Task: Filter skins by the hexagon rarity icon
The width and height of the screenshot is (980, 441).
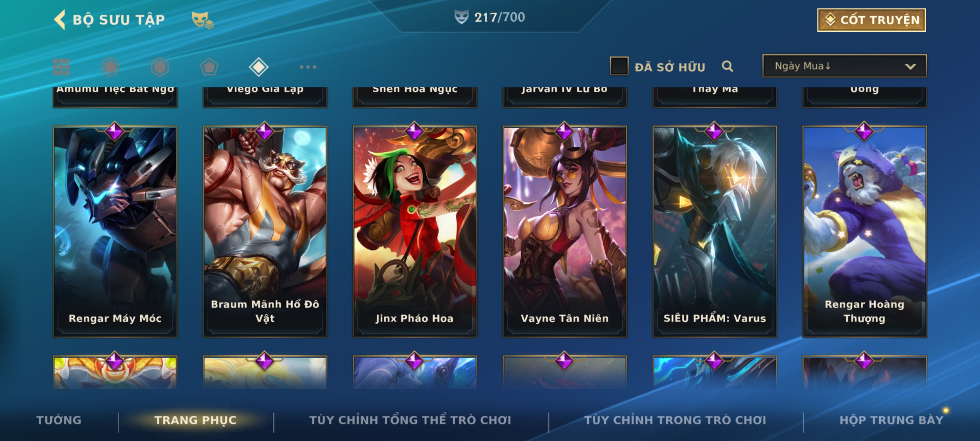Action: click(x=160, y=67)
